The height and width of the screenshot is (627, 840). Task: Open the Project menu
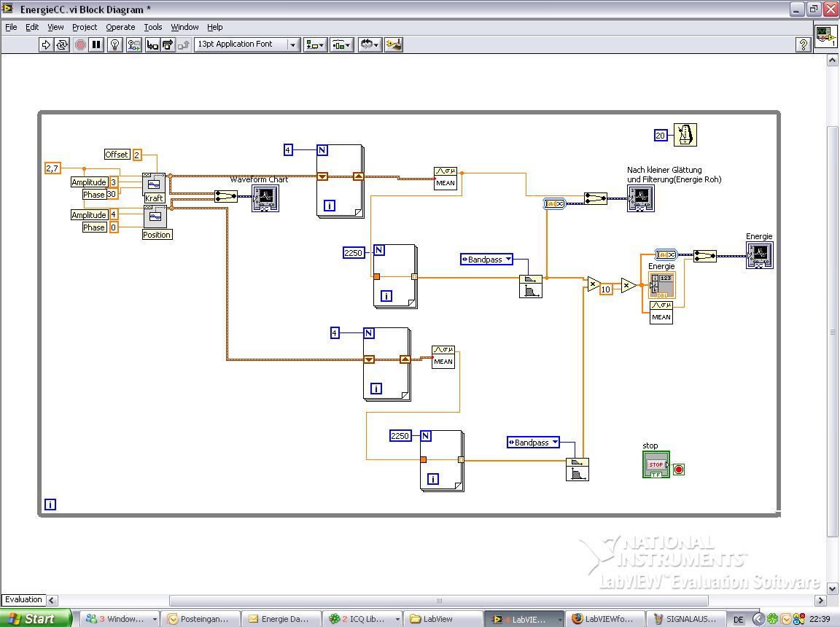pos(85,27)
